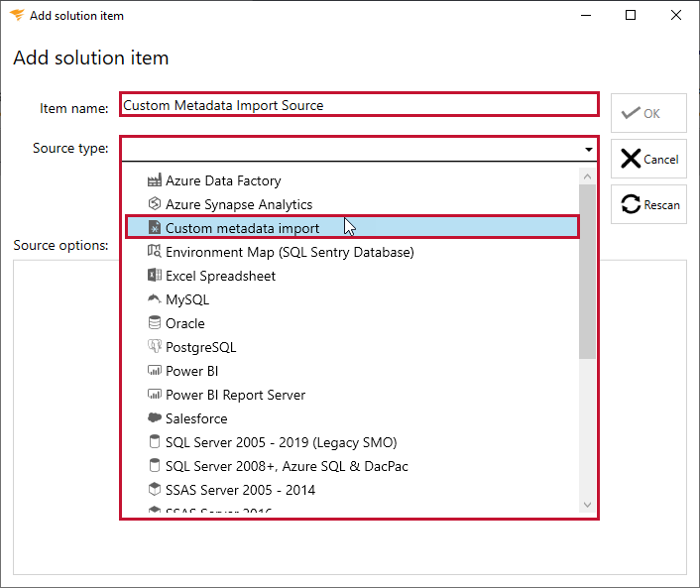Click the Power BI Report Server icon
The height and width of the screenshot is (588, 700).
(154, 394)
